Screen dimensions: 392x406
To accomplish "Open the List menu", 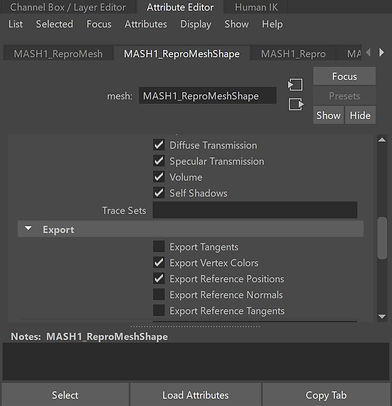I will 16,24.
